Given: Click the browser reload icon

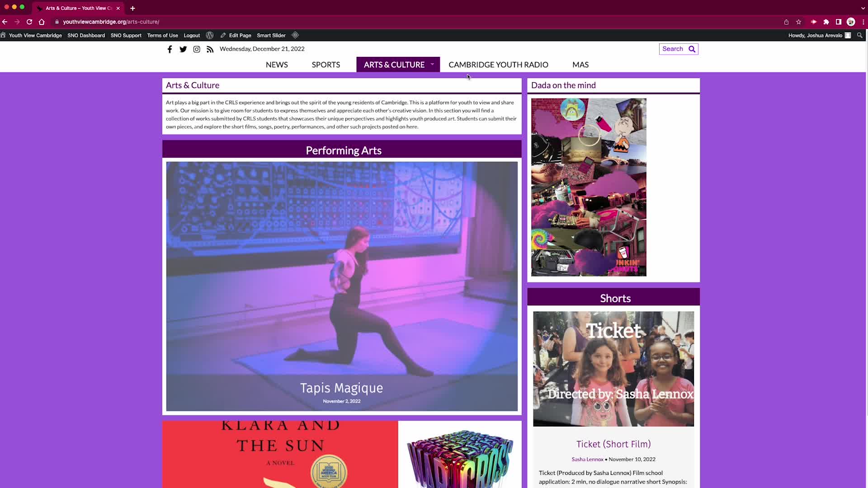Looking at the screenshot, I should click(29, 22).
